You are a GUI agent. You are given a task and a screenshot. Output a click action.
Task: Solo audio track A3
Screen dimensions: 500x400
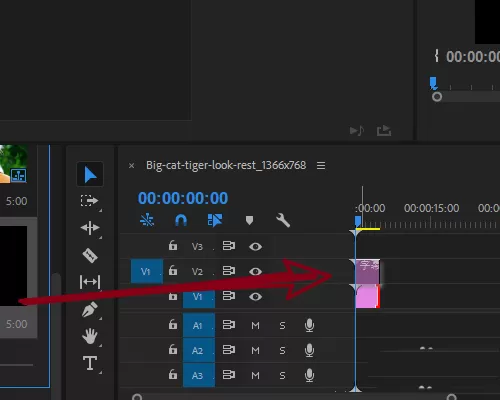pyautogui.click(x=282, y=376)
